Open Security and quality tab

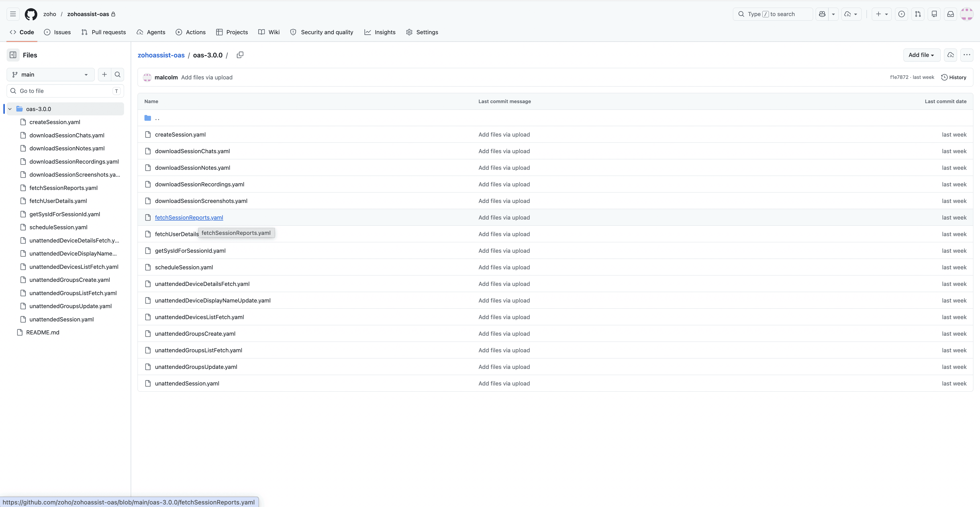[322, 32]
